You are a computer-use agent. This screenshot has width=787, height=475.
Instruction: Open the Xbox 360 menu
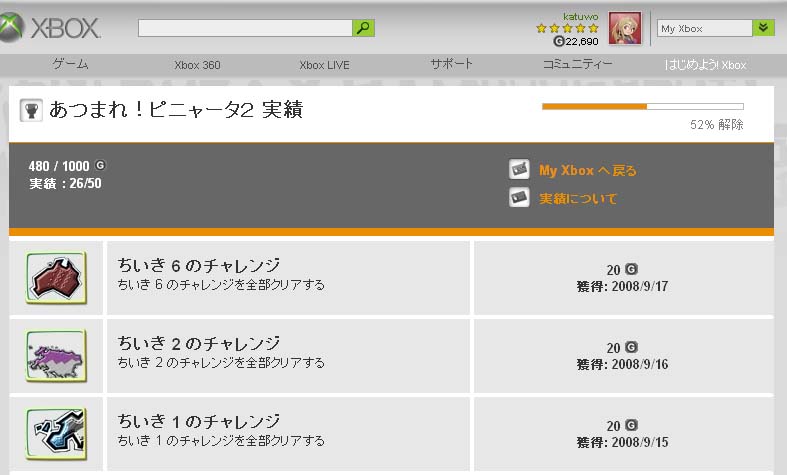click(x=197, y=65)
